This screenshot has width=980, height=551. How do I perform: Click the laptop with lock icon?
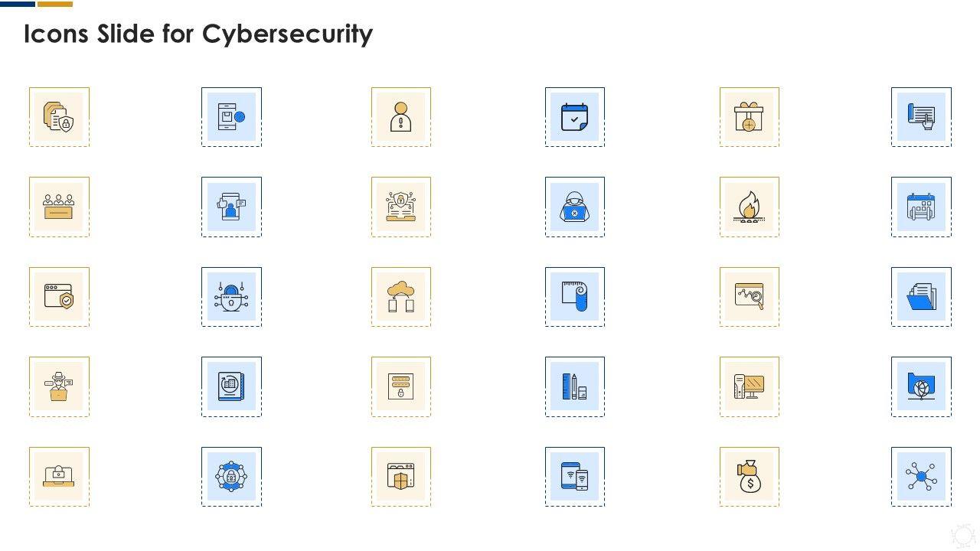tap(59, 477)
